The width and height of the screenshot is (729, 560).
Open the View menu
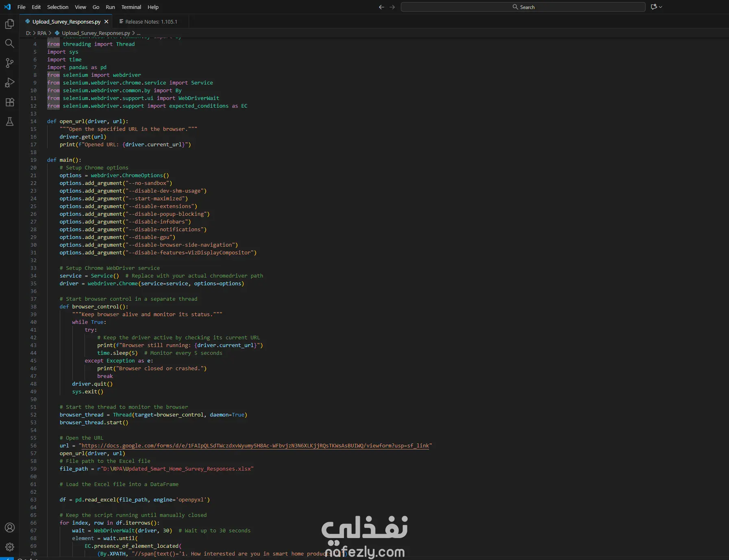click(81, 7)
